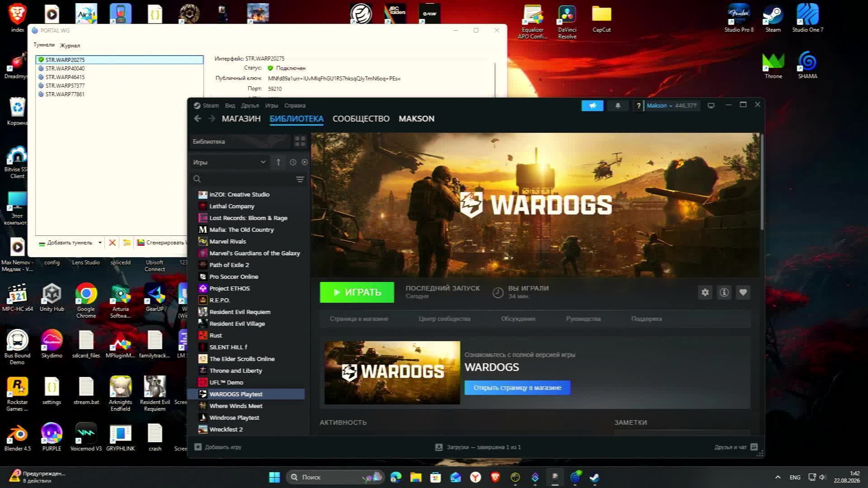Image resolution: width=868 pixels, height=488 pixels.
Task: Switch library to grid collections view
Action: point(300,141)
